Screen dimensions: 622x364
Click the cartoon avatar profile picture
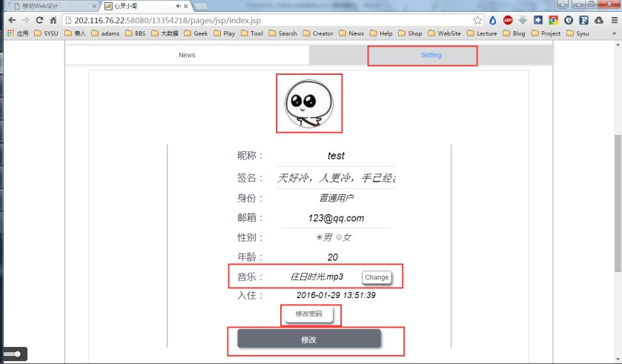[x=309, y=104]
